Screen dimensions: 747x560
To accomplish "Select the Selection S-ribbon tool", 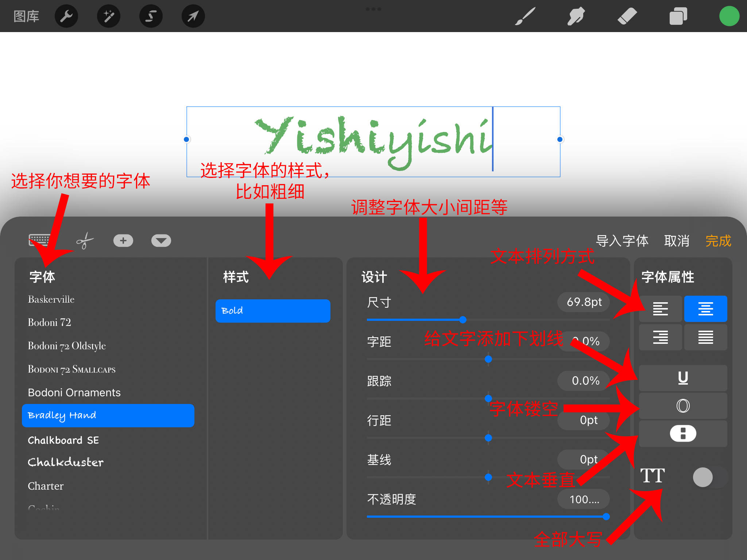I will [x=151, y=16].
